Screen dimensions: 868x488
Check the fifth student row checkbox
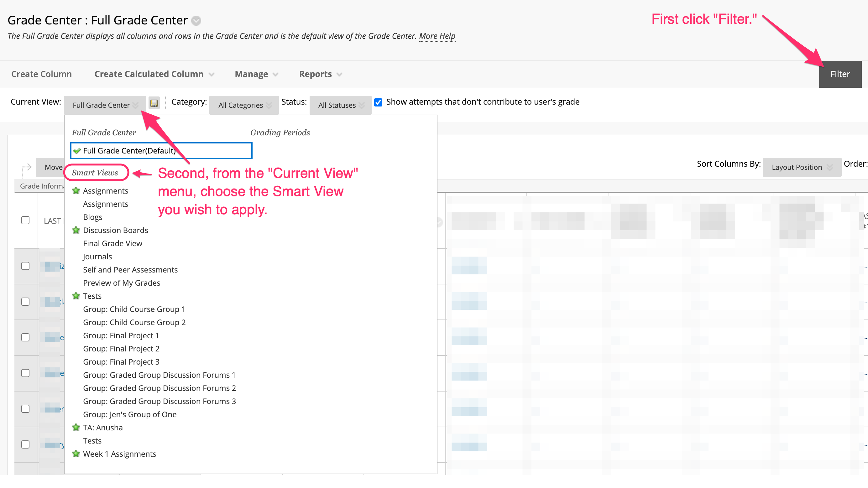coord(25,409)
